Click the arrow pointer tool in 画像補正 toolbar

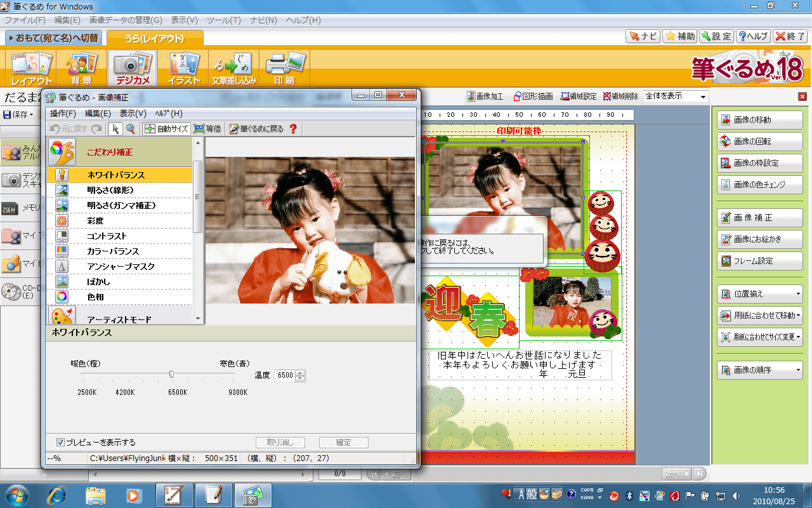115,129
